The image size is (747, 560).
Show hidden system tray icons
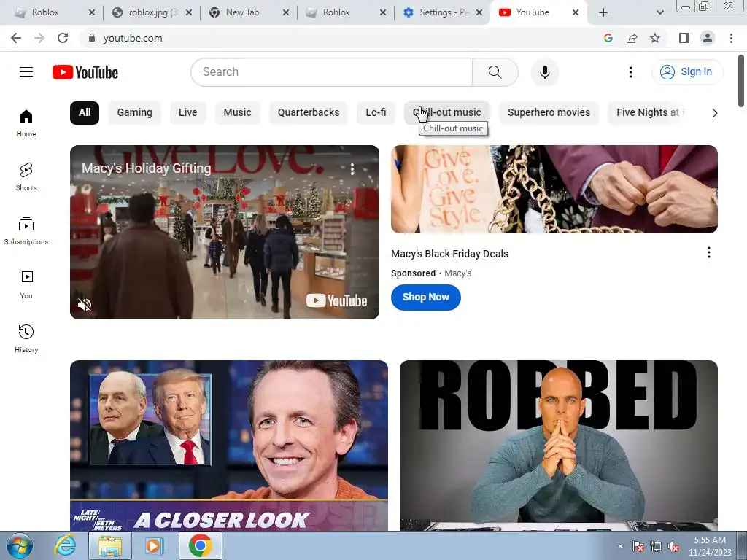[x=620, y=547]
